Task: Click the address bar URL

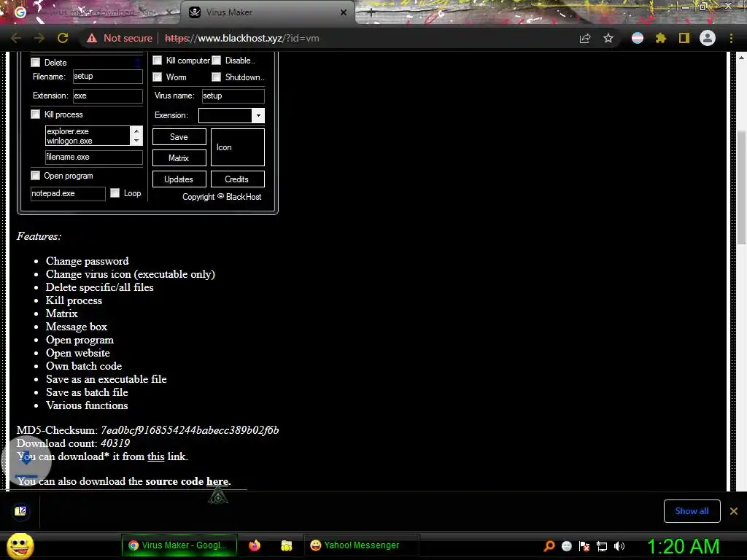Action: coord(242,38)
